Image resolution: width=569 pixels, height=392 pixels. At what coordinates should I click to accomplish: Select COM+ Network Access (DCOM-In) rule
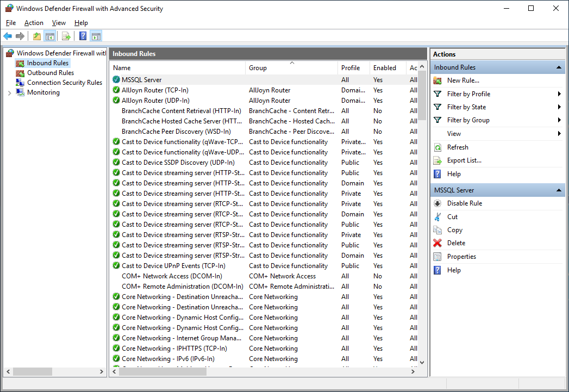[265, 276]
